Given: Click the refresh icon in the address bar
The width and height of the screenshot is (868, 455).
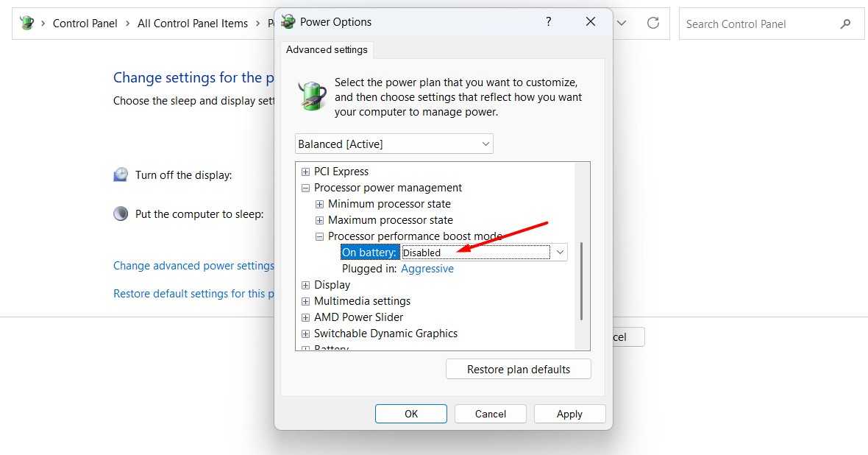Looking at the screenshot, I should (x=653, y=23).
